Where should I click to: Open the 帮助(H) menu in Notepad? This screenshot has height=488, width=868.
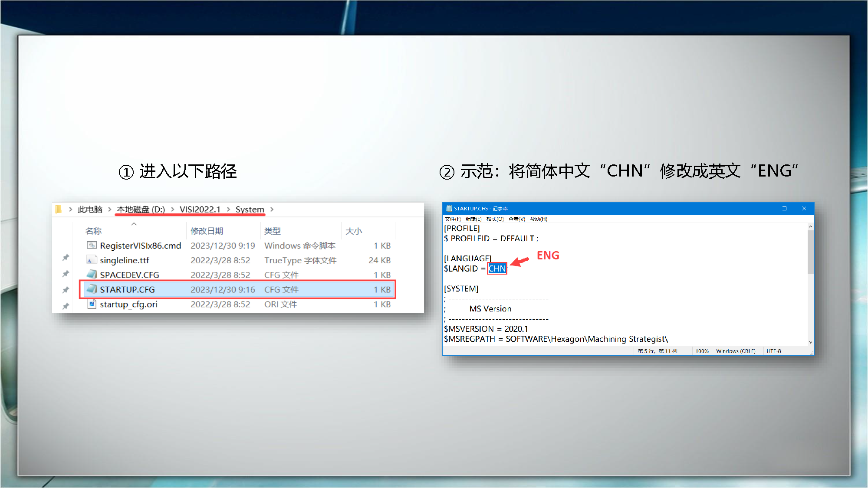point(539,219)
